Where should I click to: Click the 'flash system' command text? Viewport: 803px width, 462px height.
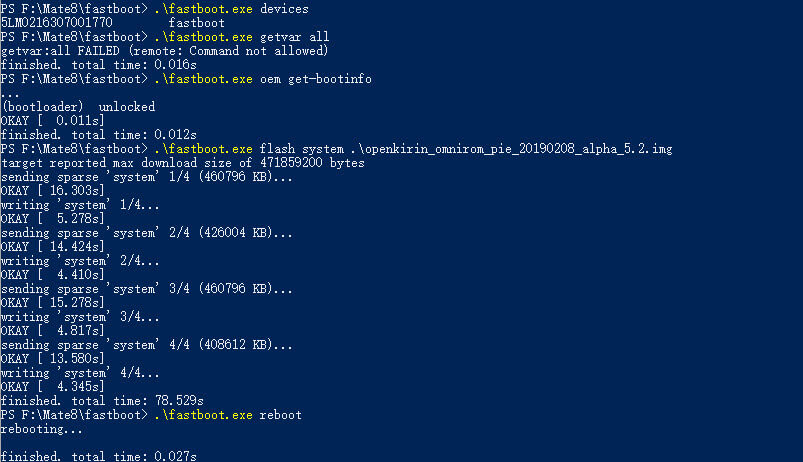tap(302, 149)
